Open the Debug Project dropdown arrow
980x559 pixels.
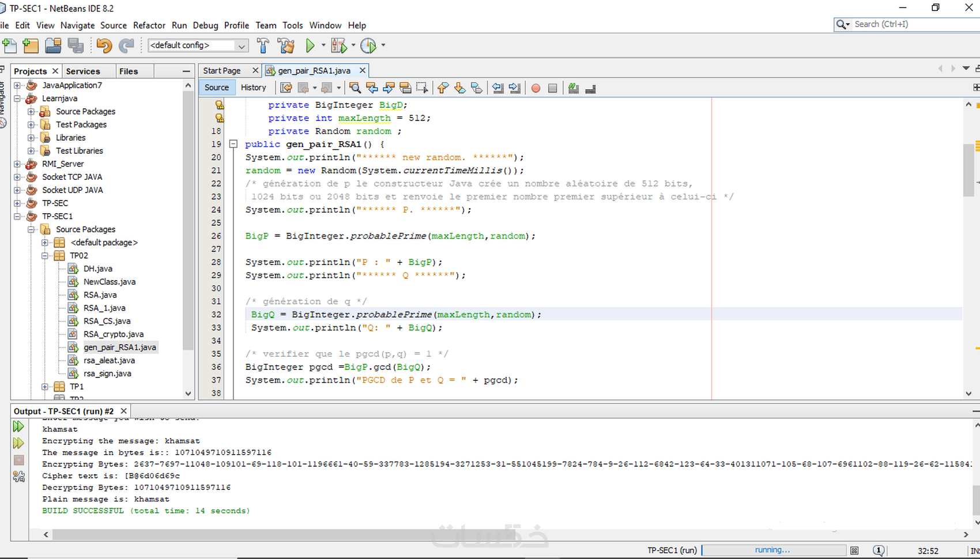point(353,45)
